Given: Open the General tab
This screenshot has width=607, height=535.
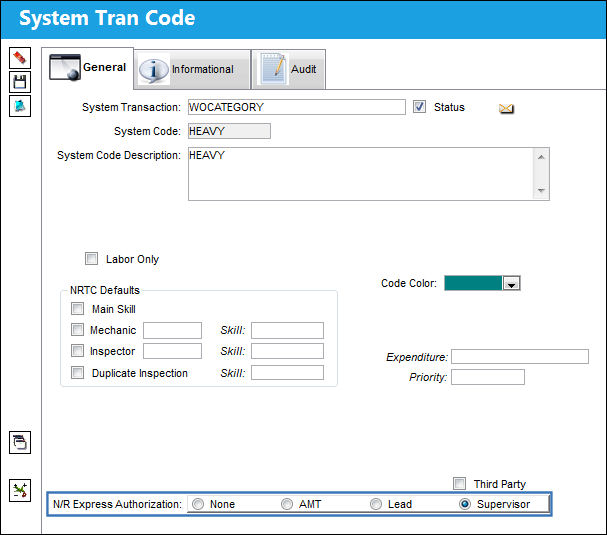Looking at the screenshot, I should pos(88,68).
